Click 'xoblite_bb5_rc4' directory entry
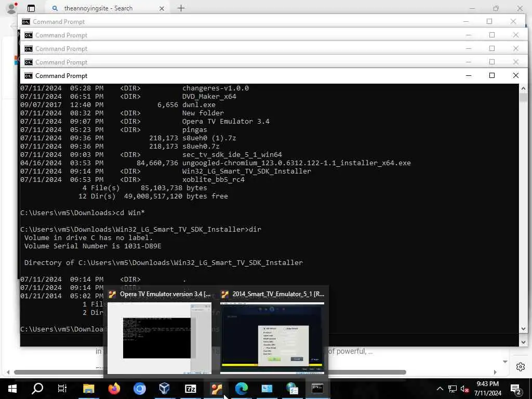Viewport: 532px width, 399px height. [214, 180]
